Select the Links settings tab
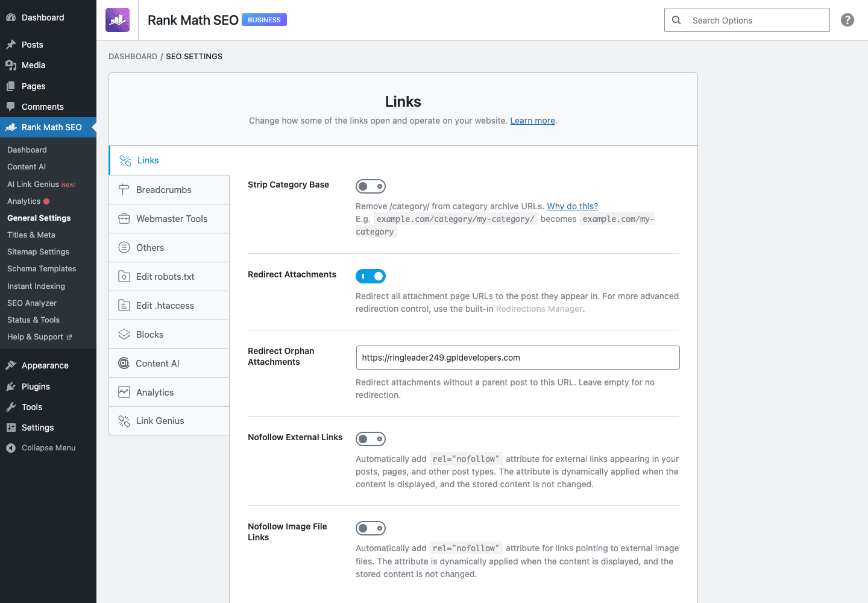Viewport: 868px width, 603px height. pos(169,160)
